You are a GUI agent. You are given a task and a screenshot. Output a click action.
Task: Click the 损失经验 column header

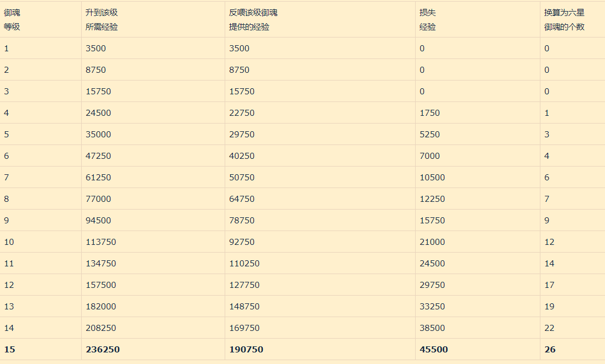[x=428, y=19]
